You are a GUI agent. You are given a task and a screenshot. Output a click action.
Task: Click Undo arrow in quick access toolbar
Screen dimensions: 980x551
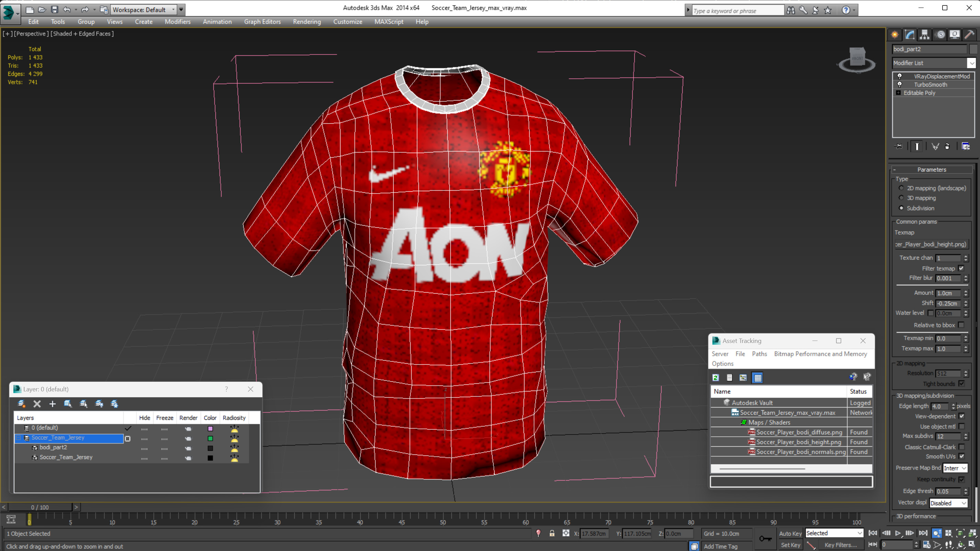point(67,10)
